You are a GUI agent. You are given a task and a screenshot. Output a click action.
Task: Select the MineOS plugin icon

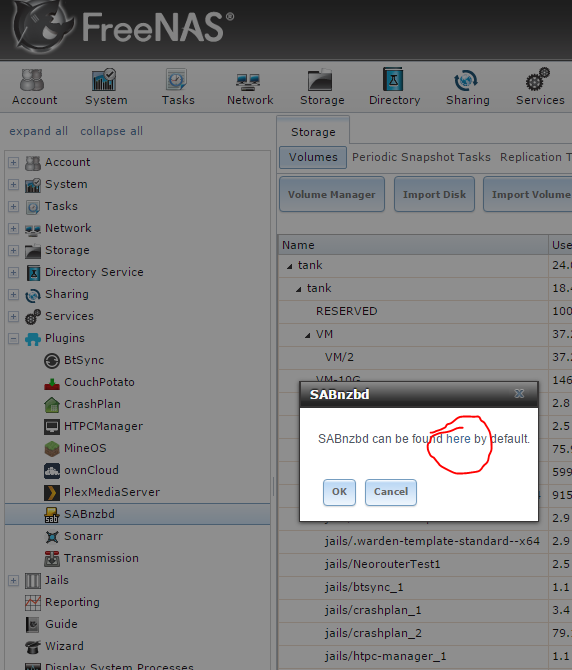click(52, 449)
